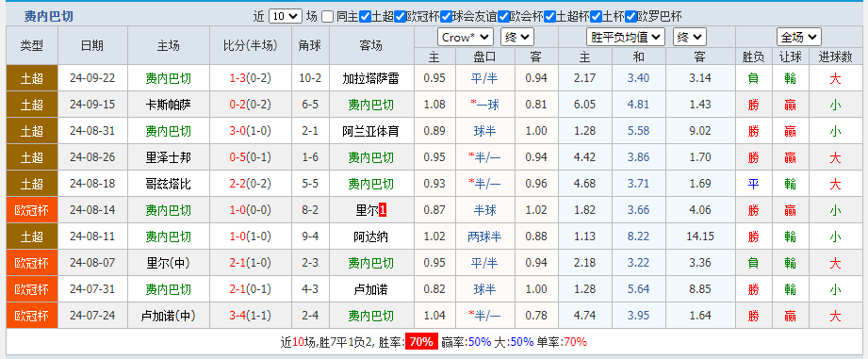The height and width of the screenshot is (359, 868).
Task: Open 哥兹塔比 team link
Action: pyautogui.click(x=169, y=184)
